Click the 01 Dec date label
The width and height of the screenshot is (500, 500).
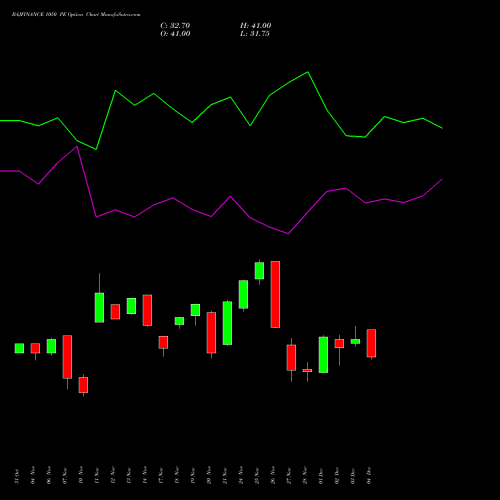(321, 476)
